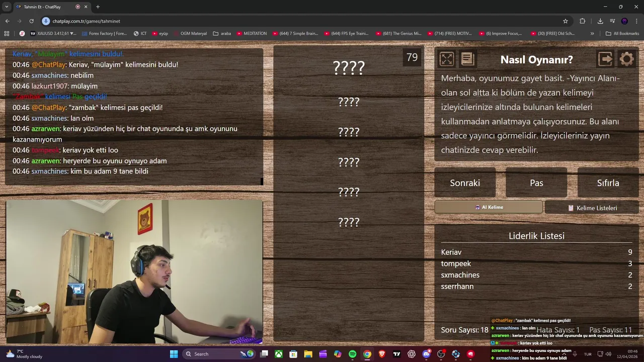Open Forex Factory bookmark
Viewport: 644px width, 362px height.
pyautogui.click(x=105, y=34)
